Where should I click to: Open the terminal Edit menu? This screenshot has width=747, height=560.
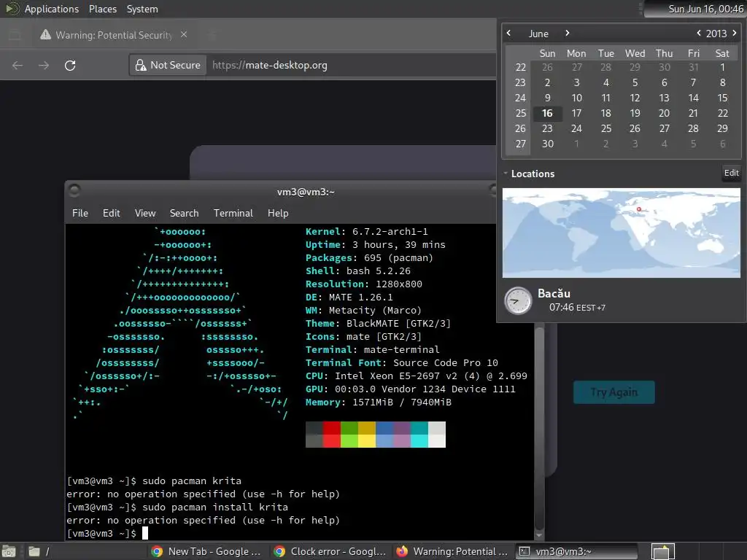(111, 213)
